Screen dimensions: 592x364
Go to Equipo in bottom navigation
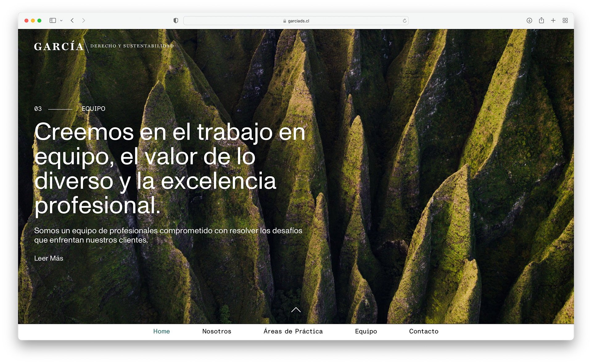(x=366, y=331)
